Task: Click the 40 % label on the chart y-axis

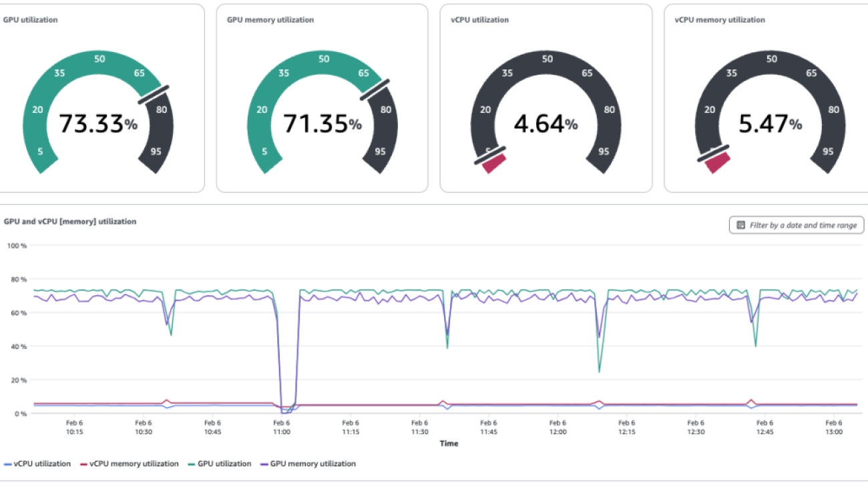Action: (x=19, y=346)
